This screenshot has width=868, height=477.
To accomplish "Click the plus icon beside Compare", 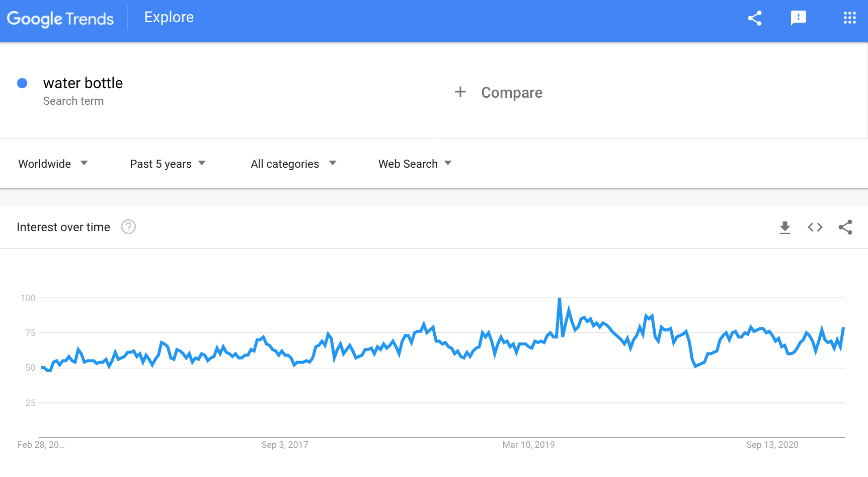I will pyautogui.click(x=460, y=92).
